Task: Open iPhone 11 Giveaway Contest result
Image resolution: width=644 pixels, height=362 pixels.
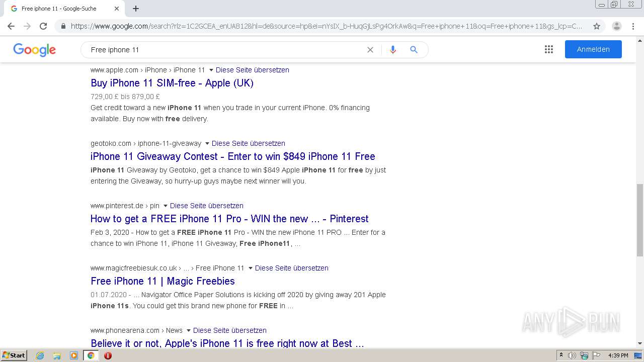Action: [x=233, y=156]
